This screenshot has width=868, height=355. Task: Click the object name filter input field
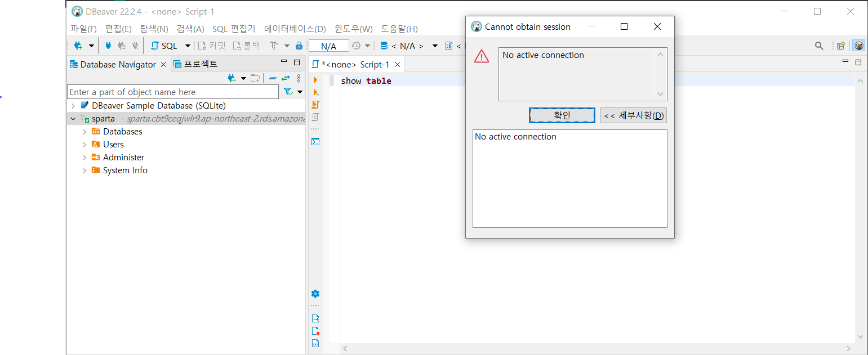tap(173, 92)
